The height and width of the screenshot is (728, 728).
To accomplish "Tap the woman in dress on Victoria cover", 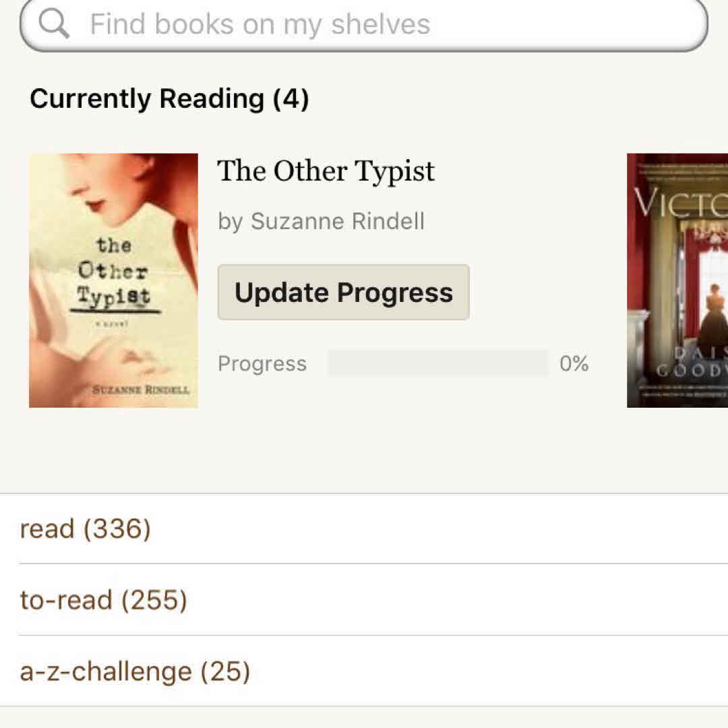I will [713, 310].
